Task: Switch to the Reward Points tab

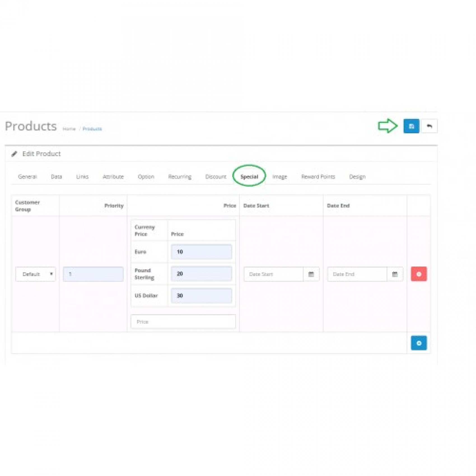Action: (x=318, y=177)
